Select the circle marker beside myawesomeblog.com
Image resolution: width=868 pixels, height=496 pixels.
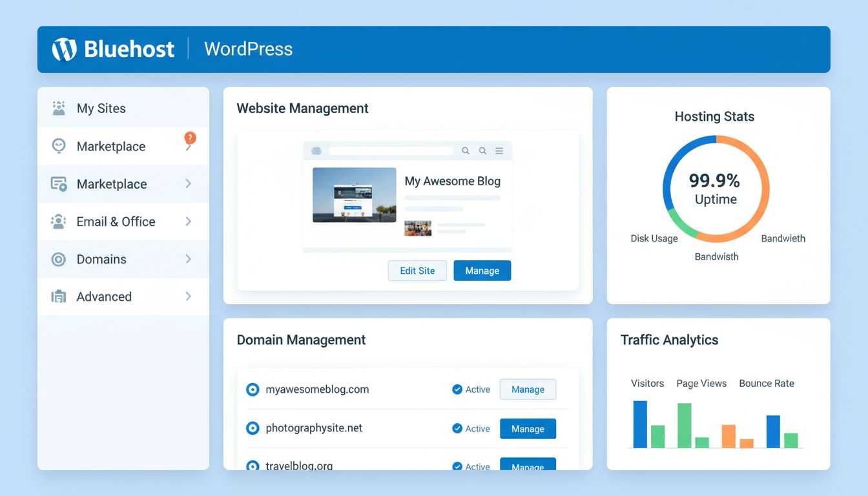[253, 389]
